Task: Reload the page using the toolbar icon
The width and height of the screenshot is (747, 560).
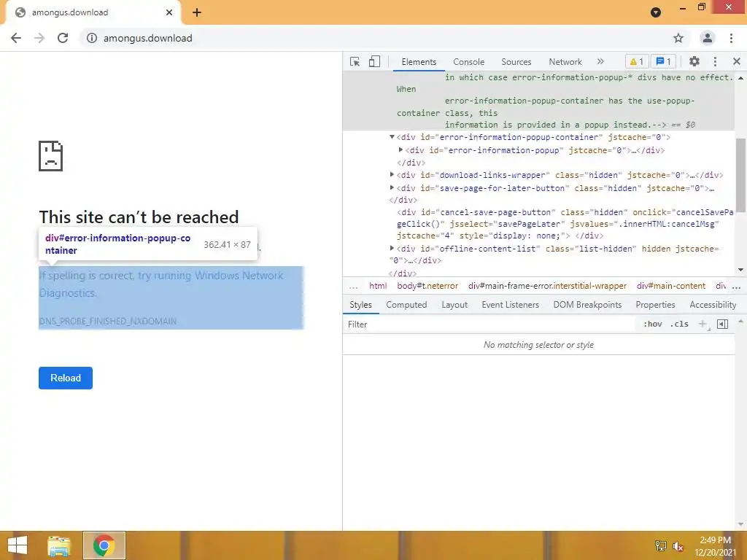Action: 63,38
